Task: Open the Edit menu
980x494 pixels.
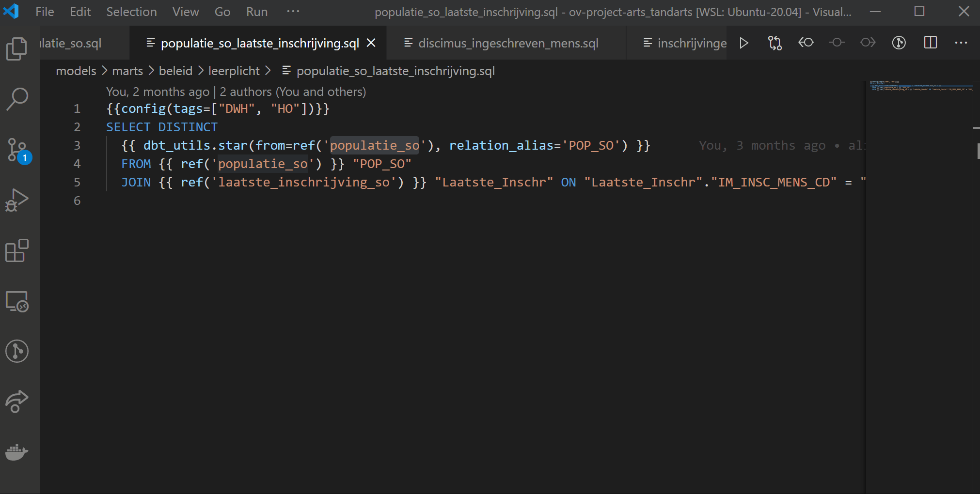Action: [80, 12]
